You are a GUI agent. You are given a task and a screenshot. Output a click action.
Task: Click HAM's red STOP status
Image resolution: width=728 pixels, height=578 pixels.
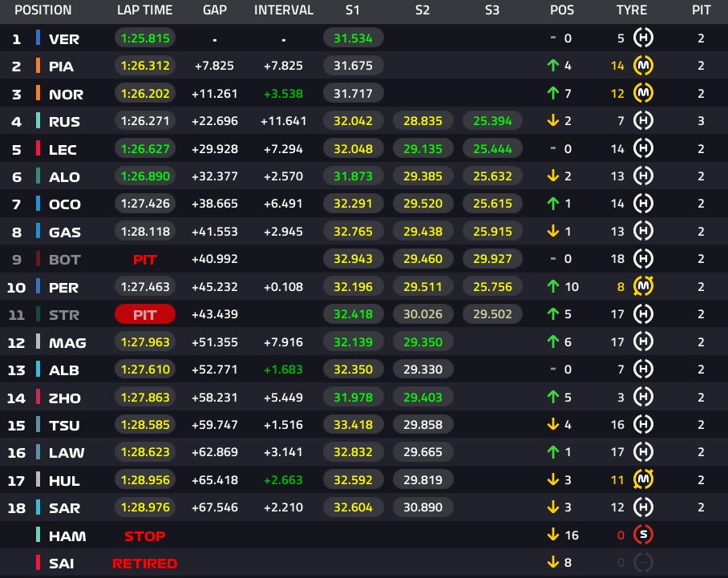[x=145, y=536]
